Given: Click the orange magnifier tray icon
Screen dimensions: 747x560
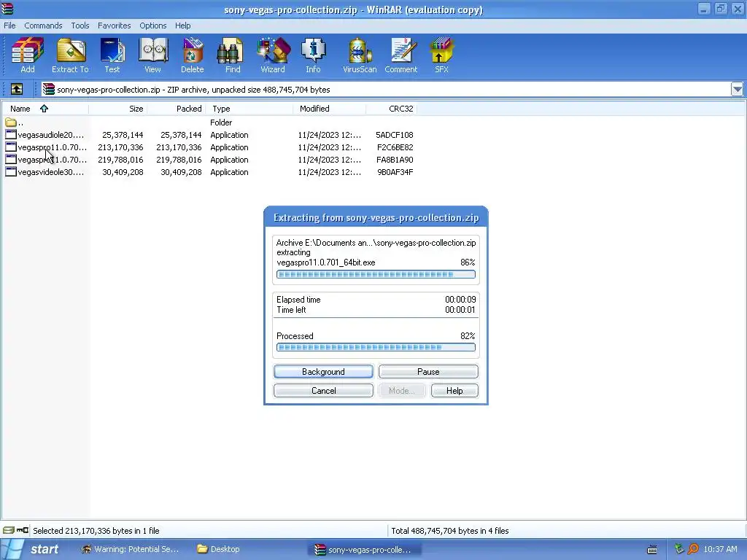Looking at the screenshot, I should point(693,549).
